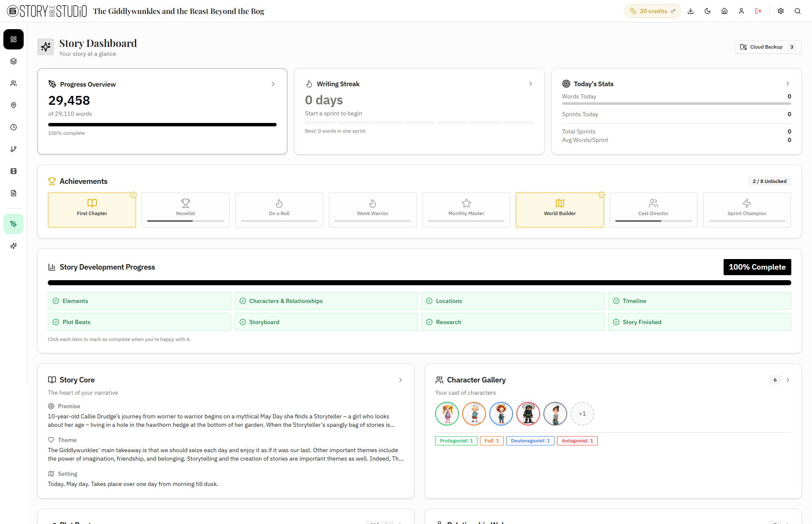This screenshot has height=524, width=812.
Task: Select the Cast Director achievement
Action: [653, 210]
